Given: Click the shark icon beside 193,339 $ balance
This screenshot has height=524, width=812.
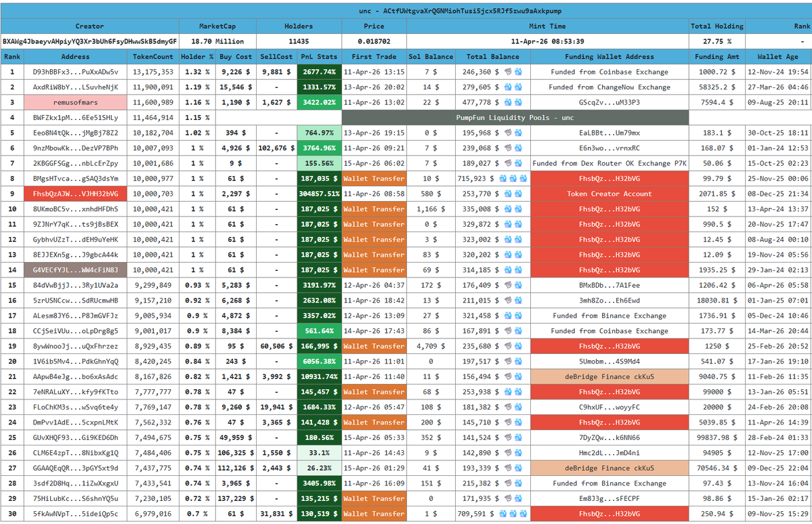Looking at the screenshot, I should point(508,468).
